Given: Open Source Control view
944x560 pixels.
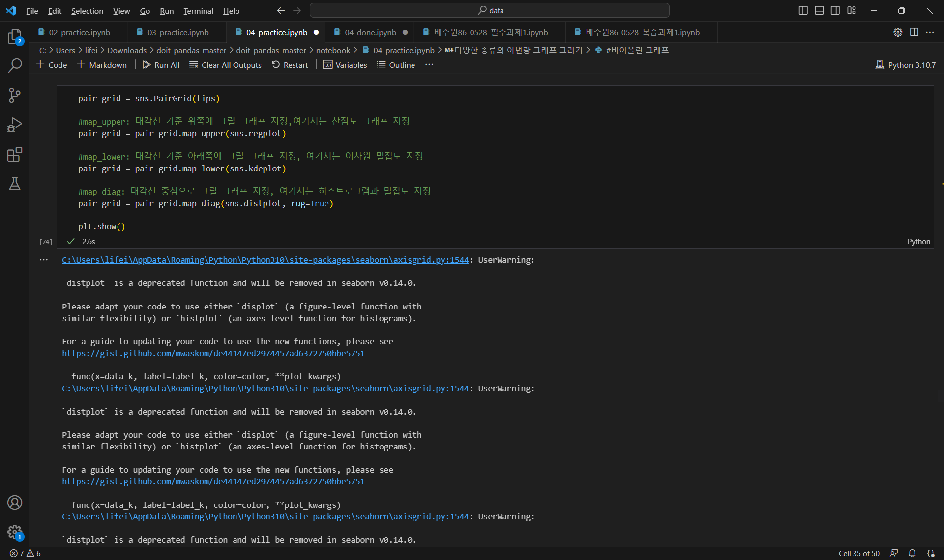Looking at the screenshot, I should pos(15,95).
